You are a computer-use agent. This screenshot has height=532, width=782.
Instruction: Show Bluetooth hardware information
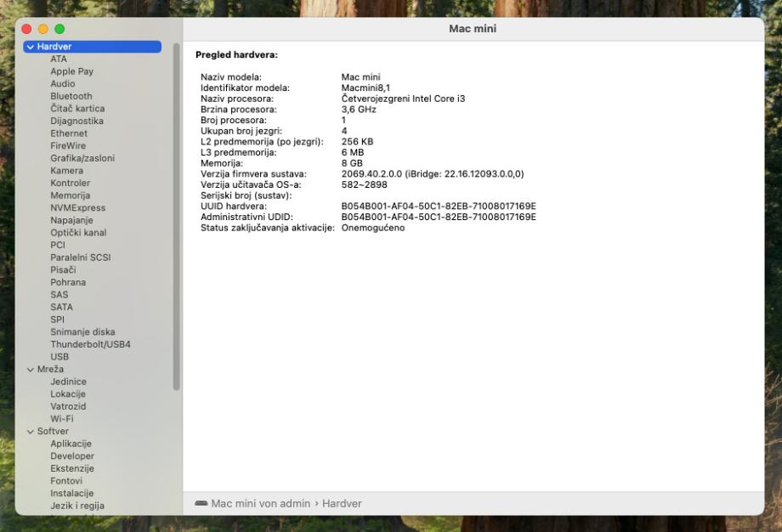[71, 96]
